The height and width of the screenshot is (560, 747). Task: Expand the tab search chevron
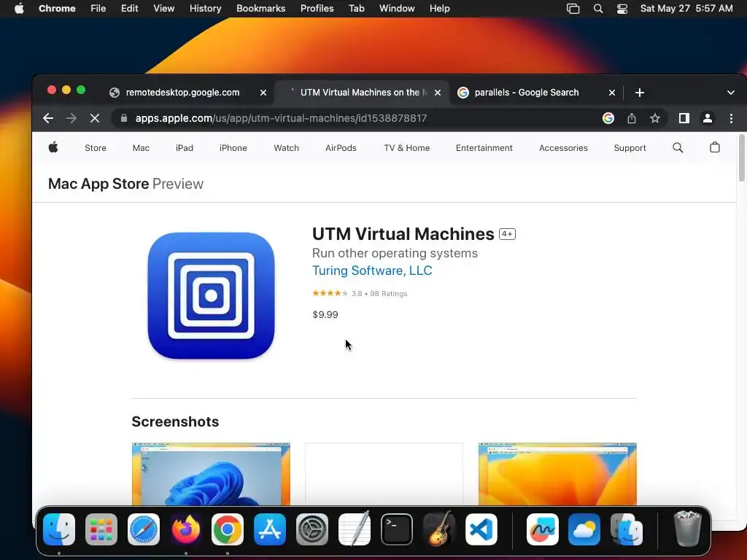click(731, 93)
